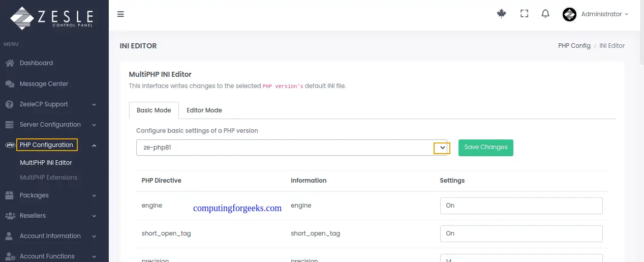The image size is (644, 262).
Task: Click the engine setting input field
Action: (x=521, y=206)
